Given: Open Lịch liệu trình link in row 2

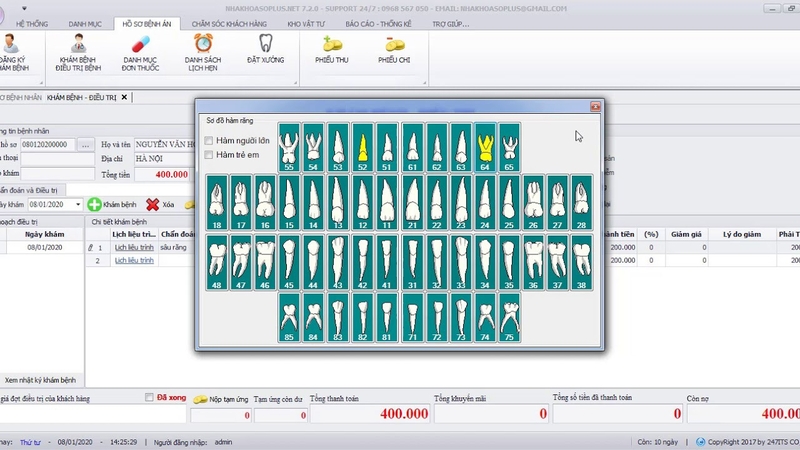Looking at the screenshot, I should point(134,260).
